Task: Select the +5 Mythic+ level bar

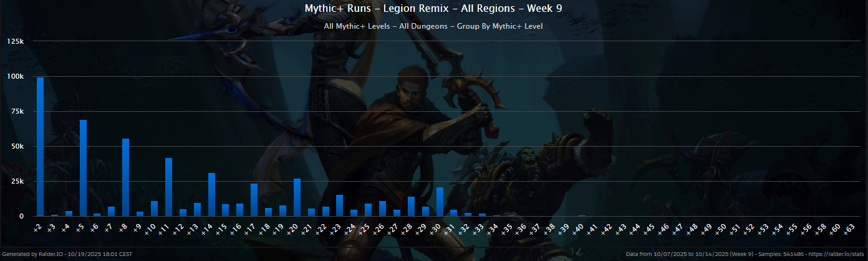Action: [83, 168]
